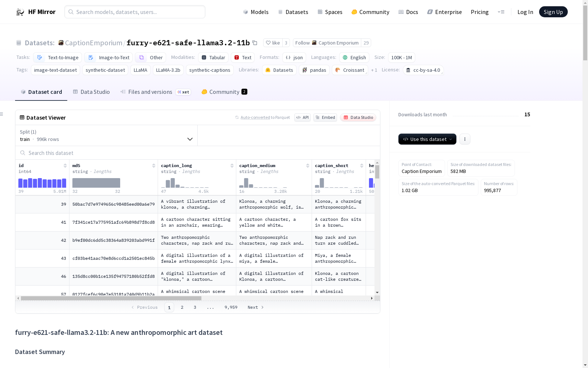Copy dataset name with the copy icon
The width and height of the screenshot is (588, 368).
click(255, 43)
